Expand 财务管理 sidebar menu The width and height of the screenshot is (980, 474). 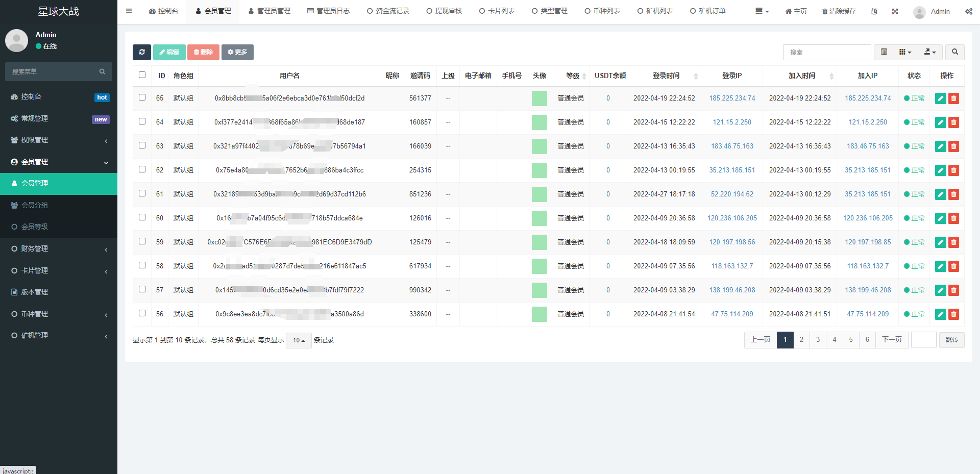59,249
